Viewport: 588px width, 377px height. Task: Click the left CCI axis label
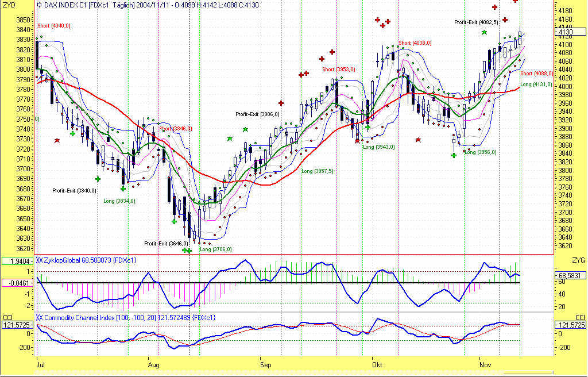[x=7, y=318]
